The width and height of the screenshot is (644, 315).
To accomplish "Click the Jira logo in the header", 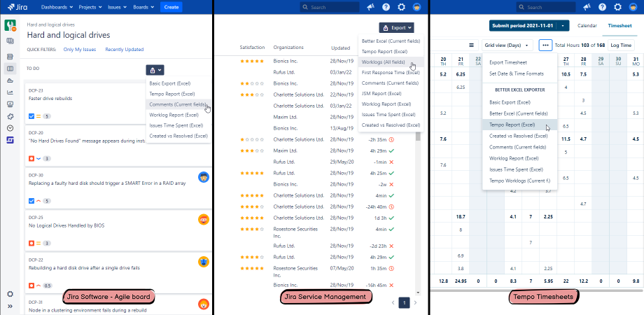I will pyautogui.click(x=17, y=7).
